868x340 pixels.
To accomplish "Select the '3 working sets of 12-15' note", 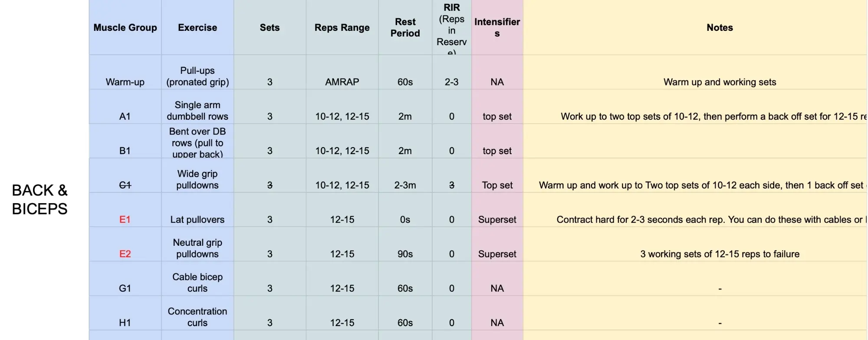I will point(720,254).
